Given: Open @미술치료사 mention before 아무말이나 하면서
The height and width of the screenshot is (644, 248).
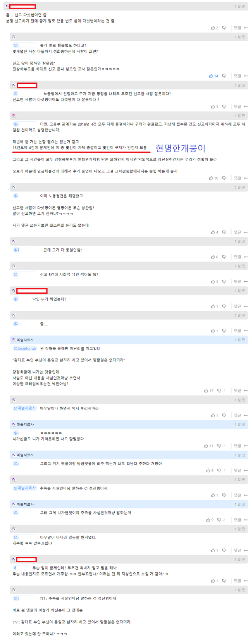Looking at the screenshot, I should pos(25,408).
